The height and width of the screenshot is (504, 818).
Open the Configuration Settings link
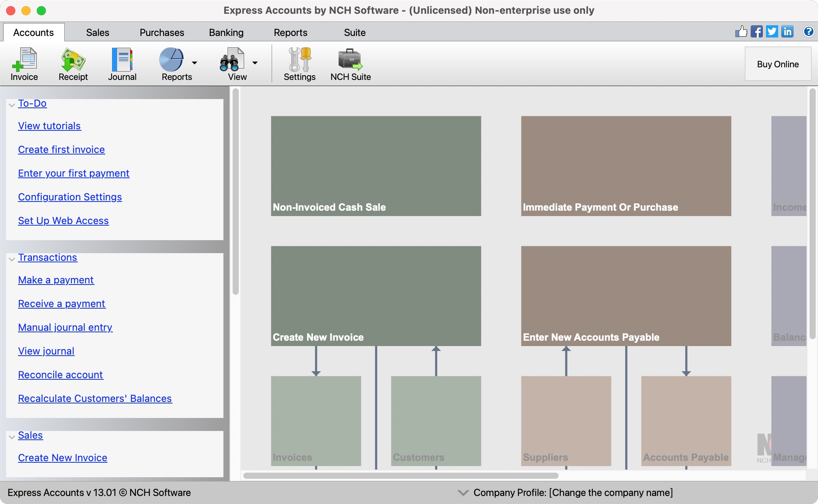tap(70, 197)
